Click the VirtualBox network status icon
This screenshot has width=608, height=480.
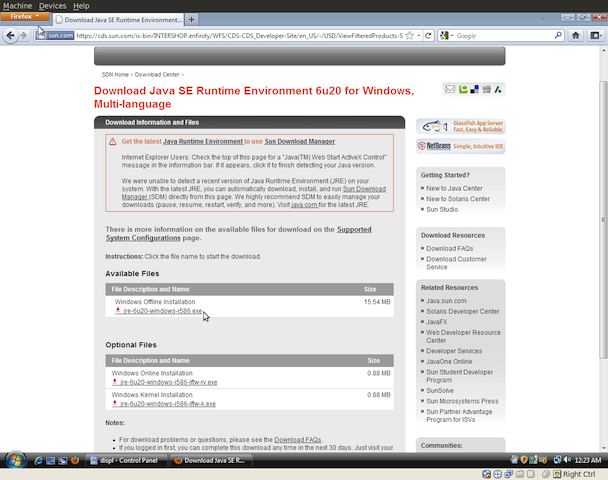tap(508, 474)
